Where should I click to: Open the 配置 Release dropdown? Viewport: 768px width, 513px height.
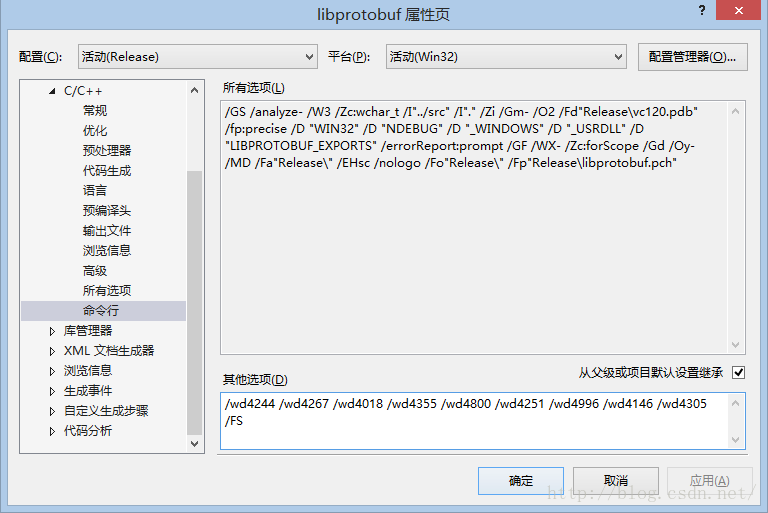click(x=197, y=57)
